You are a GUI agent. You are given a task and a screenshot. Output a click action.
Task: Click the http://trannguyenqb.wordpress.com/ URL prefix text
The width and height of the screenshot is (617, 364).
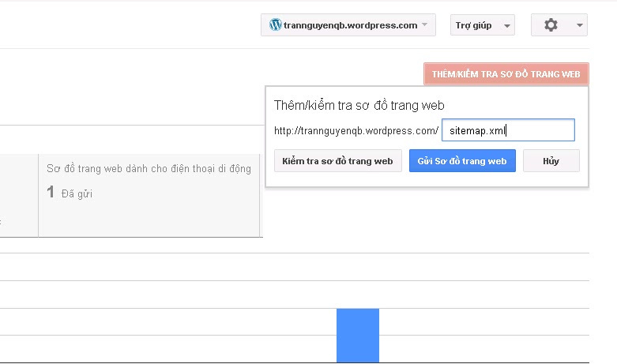(356, 130)
